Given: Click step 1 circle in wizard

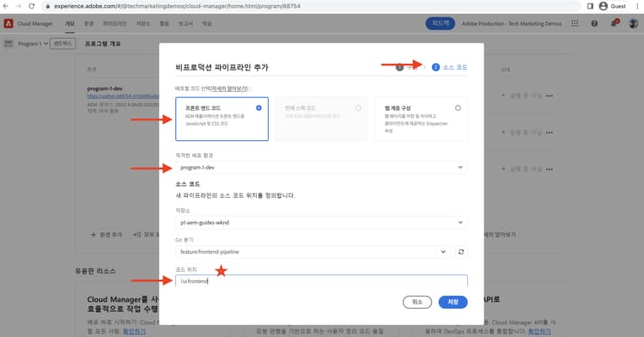Looking at the screenshot, I should click(x=399, y=67).
